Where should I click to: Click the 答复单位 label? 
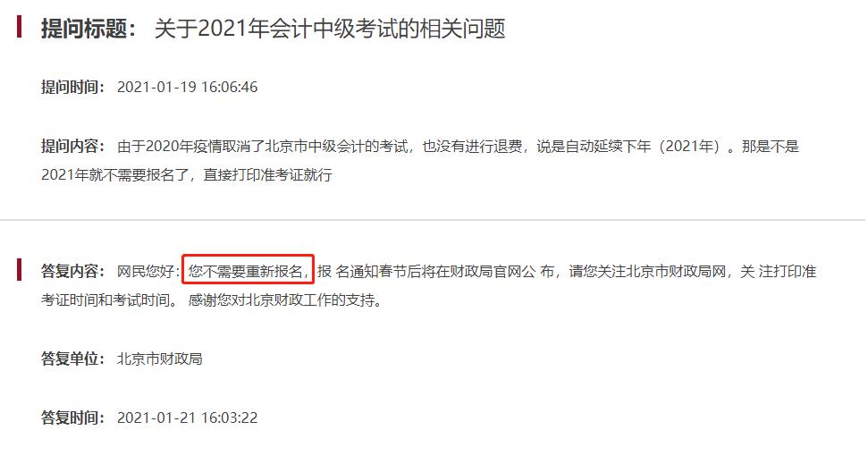[x=73, y=359]
